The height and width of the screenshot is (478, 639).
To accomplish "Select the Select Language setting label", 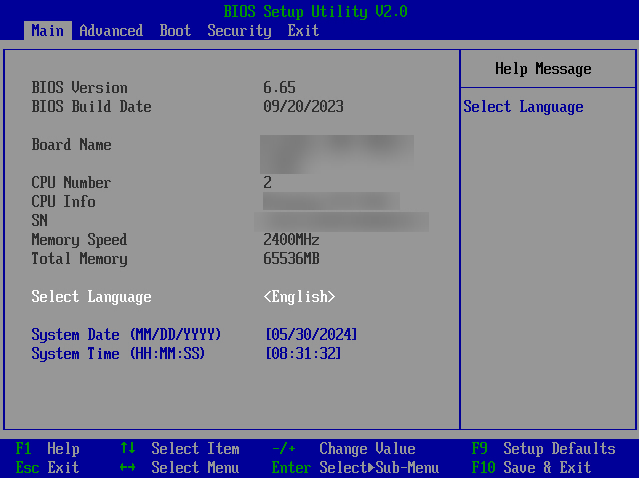I will pyautogui.click(x=91, y=297).
